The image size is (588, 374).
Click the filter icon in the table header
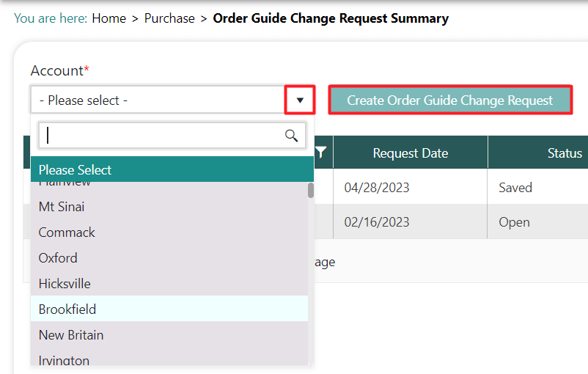coord(320,153)
